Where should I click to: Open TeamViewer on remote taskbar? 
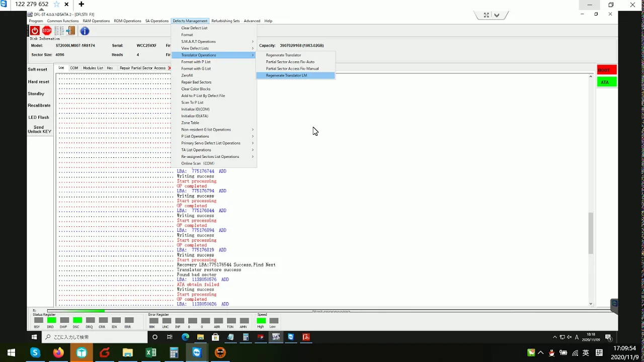pos(291,337)
